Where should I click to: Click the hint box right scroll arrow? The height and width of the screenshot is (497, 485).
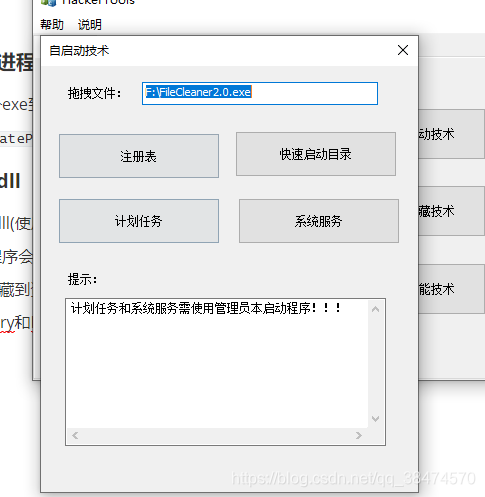(359, 435)
